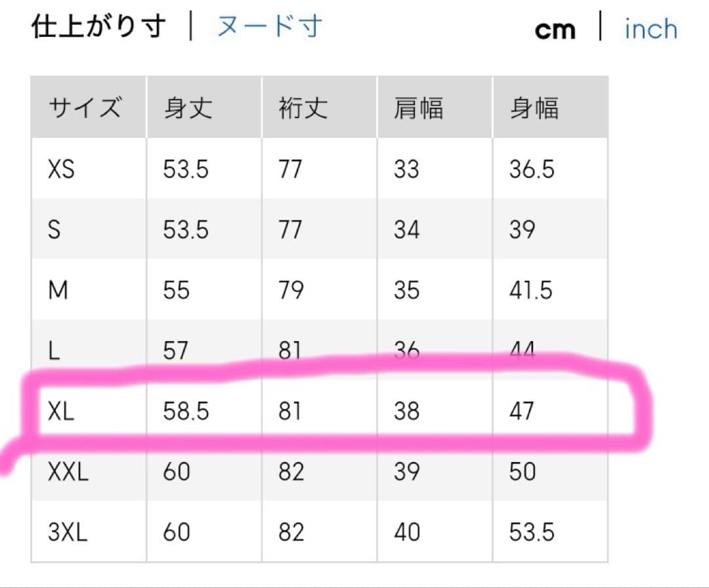The image size is (709, 588).
Task: Click the 裄丈 column header
Action: point(303,108)
